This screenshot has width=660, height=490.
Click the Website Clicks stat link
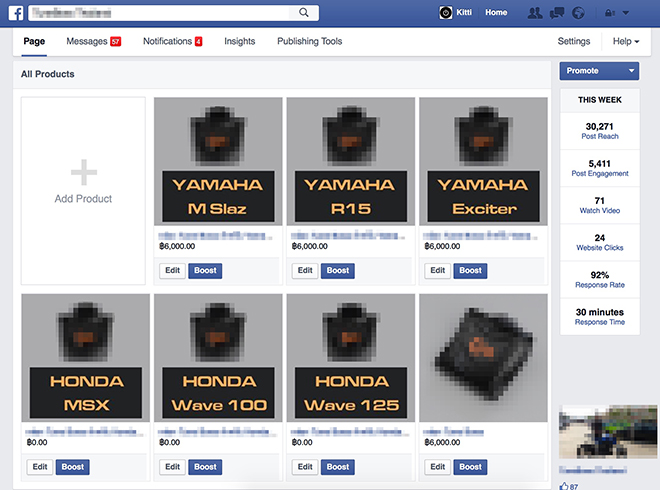click(x=600, y=248)
